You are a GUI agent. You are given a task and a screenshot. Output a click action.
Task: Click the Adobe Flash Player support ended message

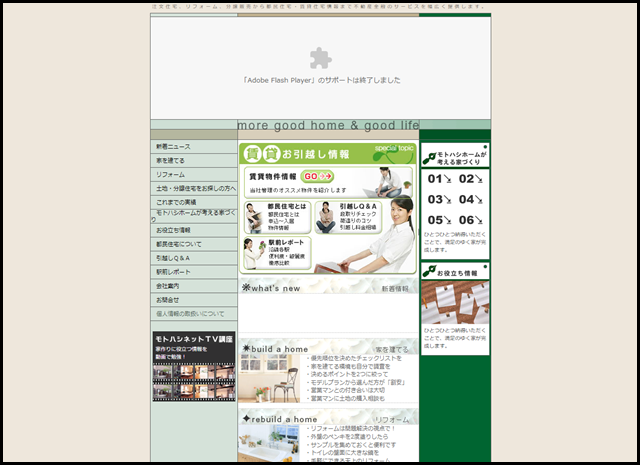tap(321, 80)
